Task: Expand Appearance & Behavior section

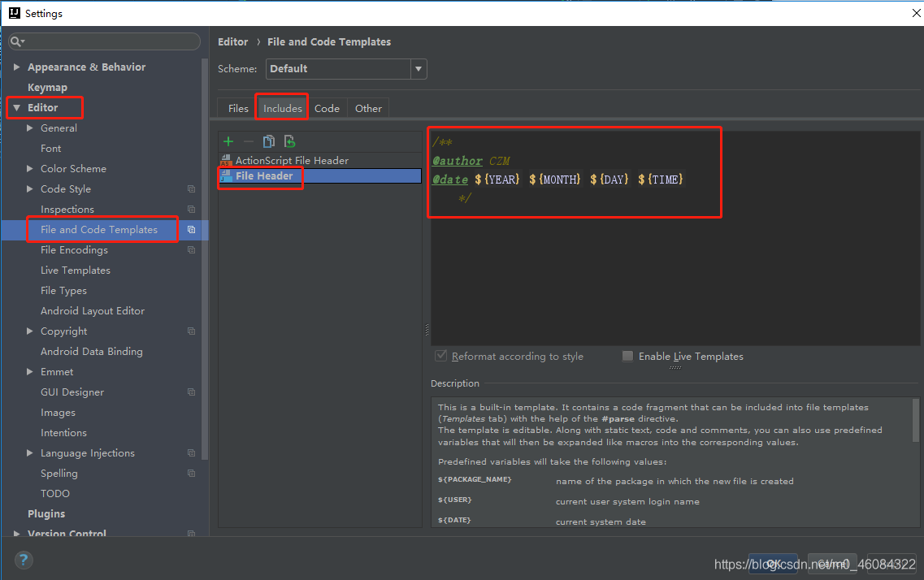Action: (17, 67)
